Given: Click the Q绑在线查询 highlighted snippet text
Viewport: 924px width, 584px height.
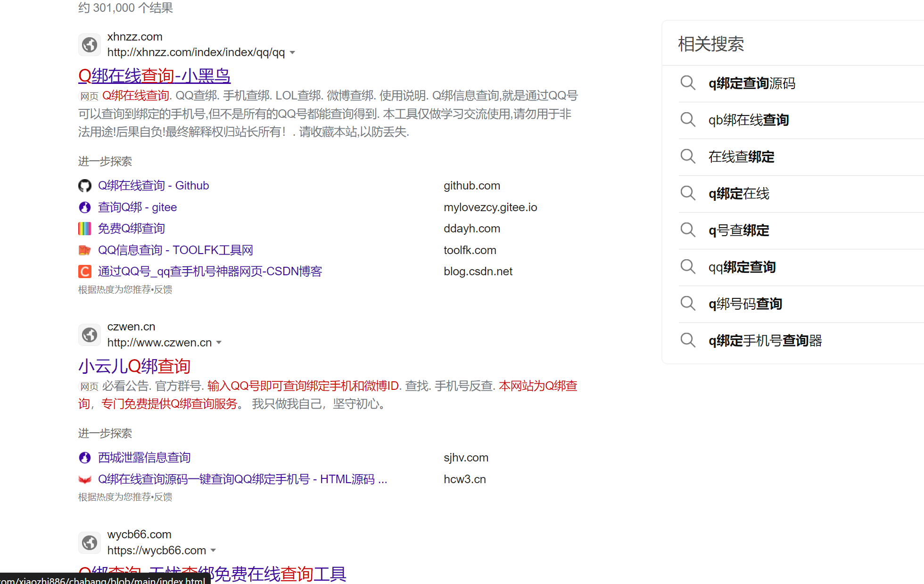Looking at the screenshot, I should 136,96.
